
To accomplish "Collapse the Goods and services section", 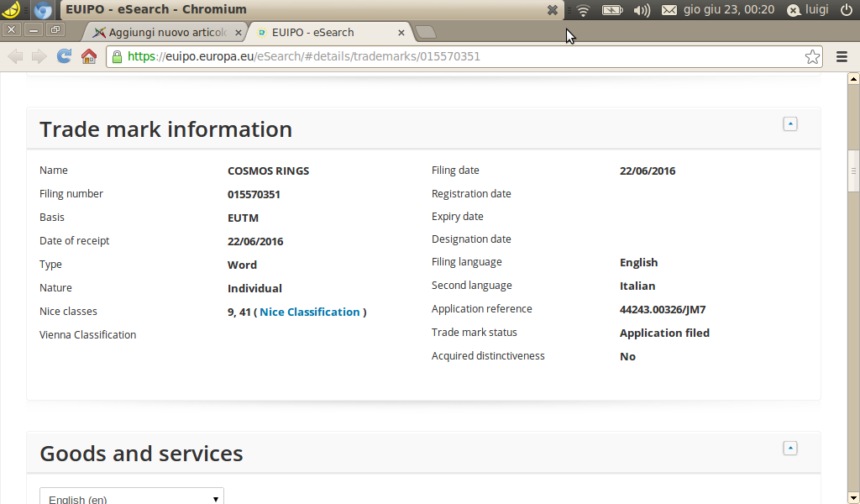I will (x=790, y=448).
